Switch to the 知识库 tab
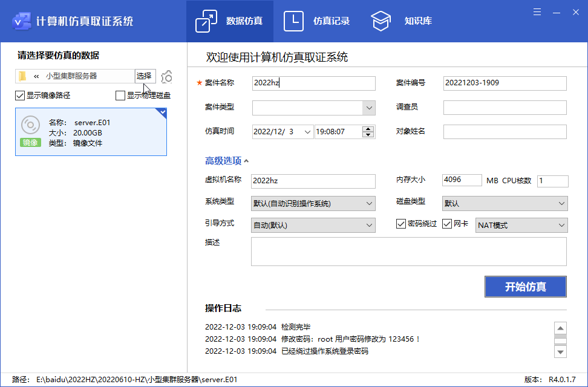The width and height of the screenshot is (588, 387). [402, 21]
